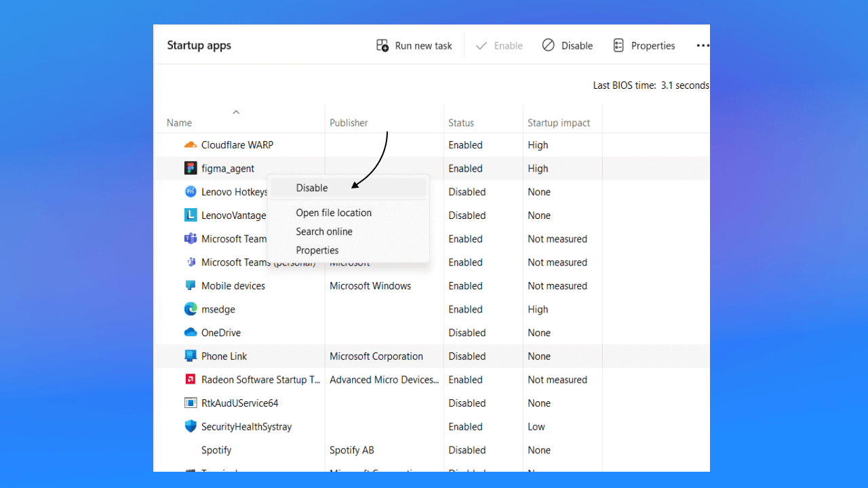This screenshot has height=488, width=868.
Task: Click the OneDrive cloud icon
Action: click(191, 332)
